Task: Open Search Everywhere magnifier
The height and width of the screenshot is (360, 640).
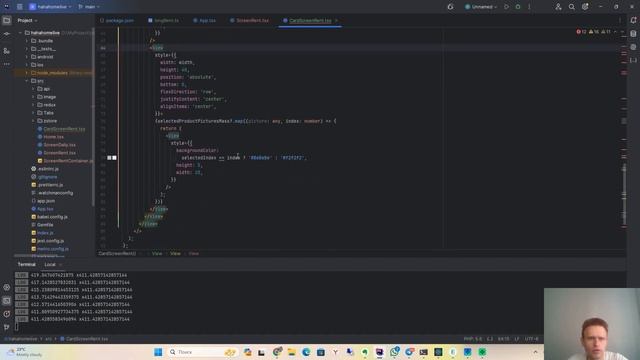Action: 571,7
